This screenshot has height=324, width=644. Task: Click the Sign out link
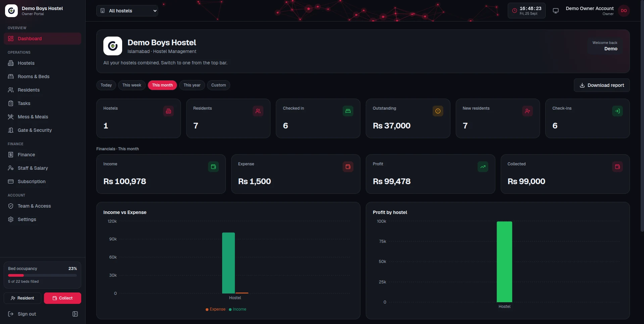tap(22, 314)
